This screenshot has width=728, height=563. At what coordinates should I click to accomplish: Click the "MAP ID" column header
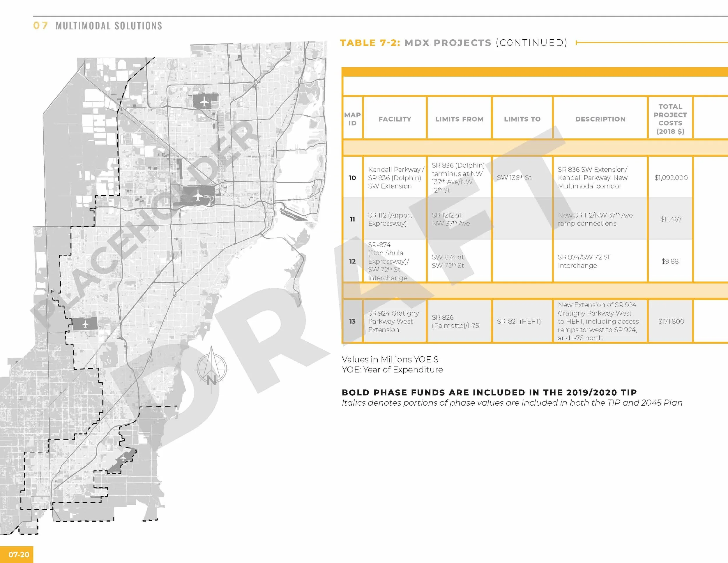[x=352, y=119]
